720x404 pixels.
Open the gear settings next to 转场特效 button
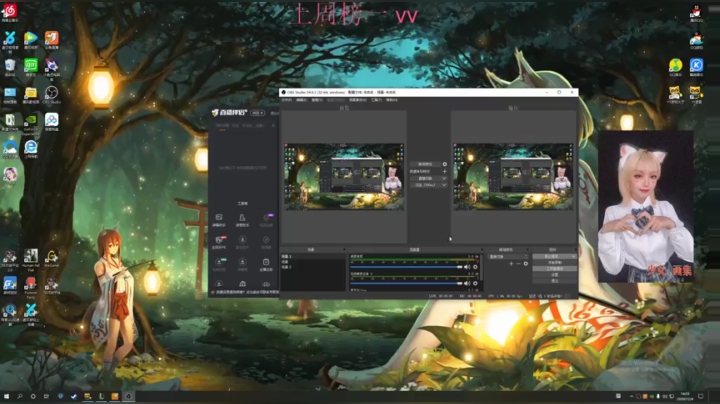pyautogui.click(x=444, y=164)
